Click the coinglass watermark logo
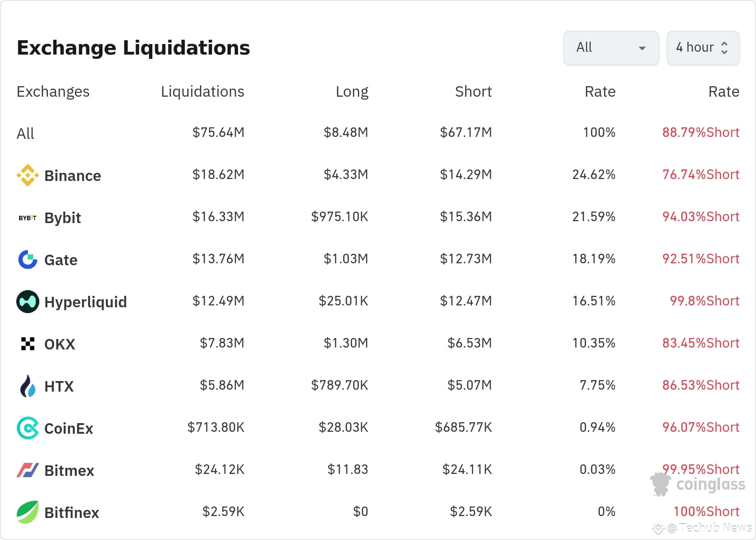This screenshot has height=540, width=756. point(699,484)
